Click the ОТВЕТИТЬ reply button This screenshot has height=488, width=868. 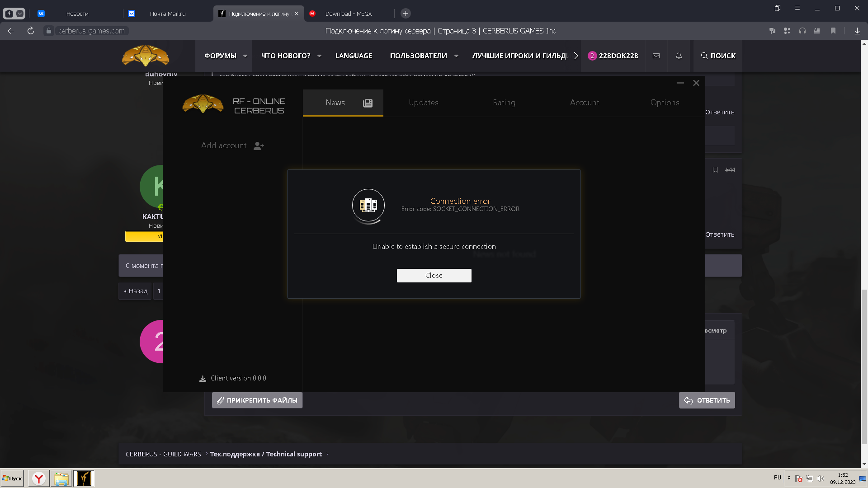(707, 400)
